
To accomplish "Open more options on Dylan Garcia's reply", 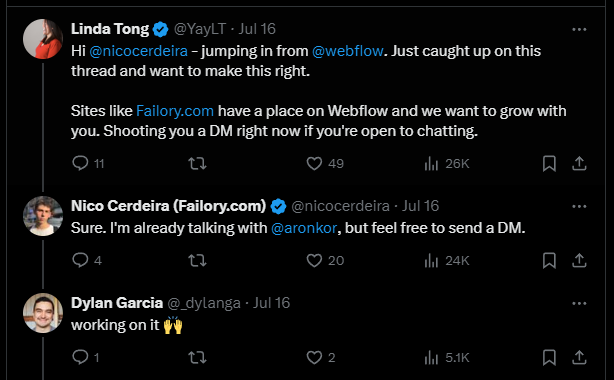I will [x=579, y=303].
